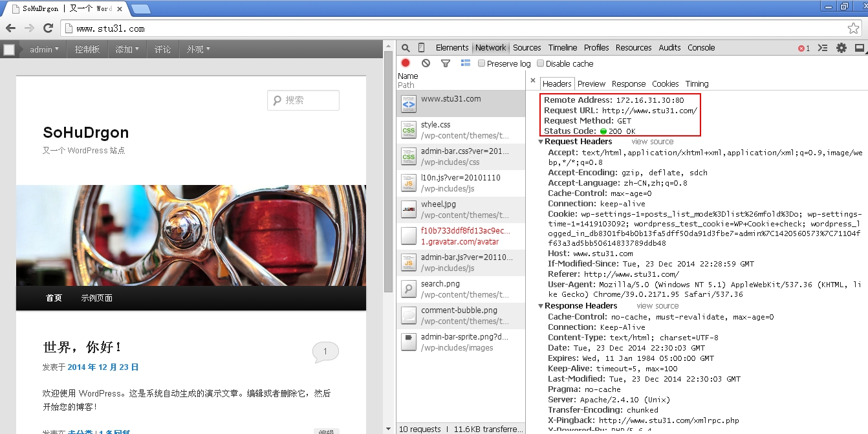868x434 pixels.
Task: Enable the Preserve log checkbox
Action: click(x=482, y=63)
